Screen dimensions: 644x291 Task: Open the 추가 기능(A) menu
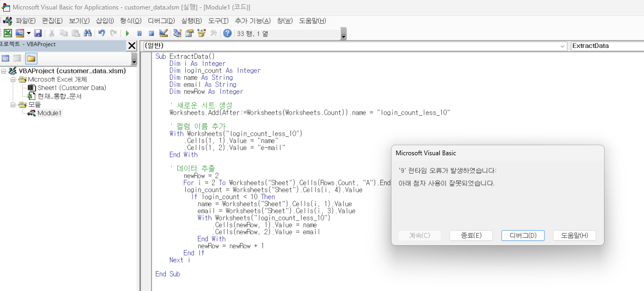click(x=253, y=21)
